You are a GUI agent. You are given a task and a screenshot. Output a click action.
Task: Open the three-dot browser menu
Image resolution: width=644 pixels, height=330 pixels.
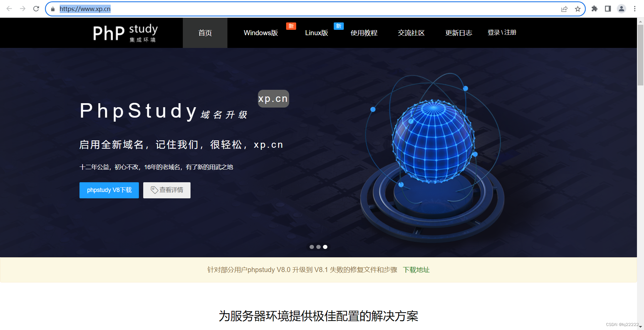pyautogui.click(x=635, y=9)
